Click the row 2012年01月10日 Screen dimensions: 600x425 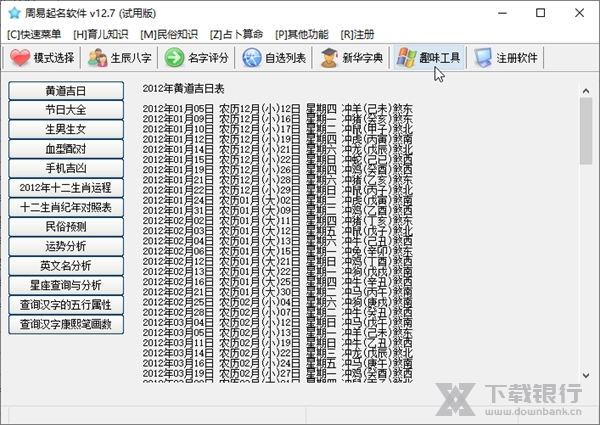(278, 129)
